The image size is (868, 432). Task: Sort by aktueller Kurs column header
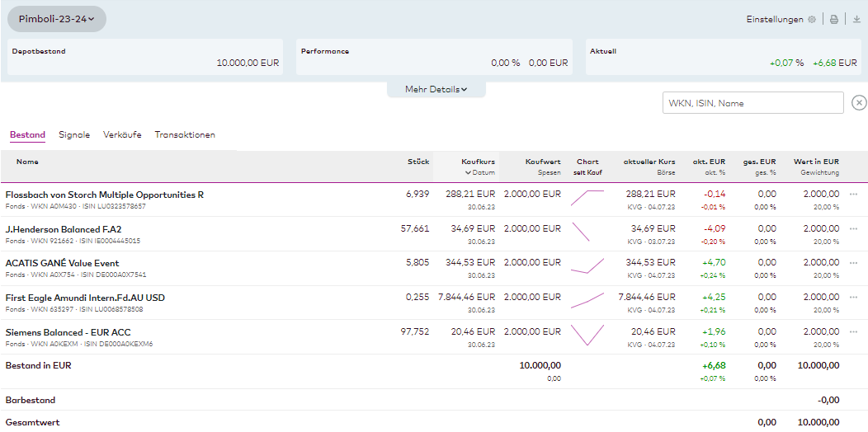point(649,162)
